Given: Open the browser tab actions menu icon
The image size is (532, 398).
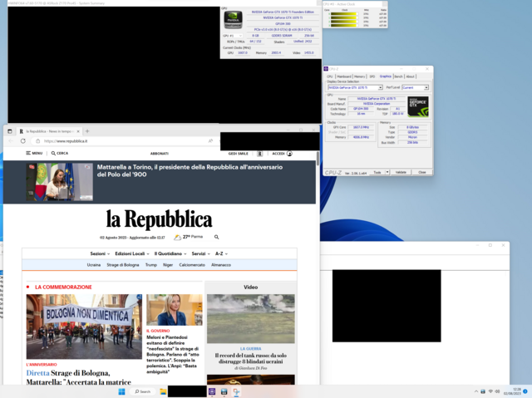Looking at the screenshot, I should point(10,131).
